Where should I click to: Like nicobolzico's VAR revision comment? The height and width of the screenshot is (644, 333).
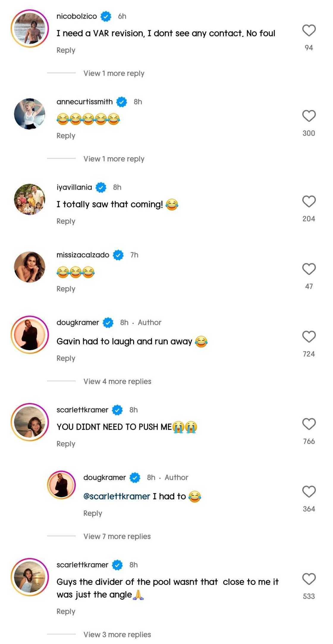[309, 30]
